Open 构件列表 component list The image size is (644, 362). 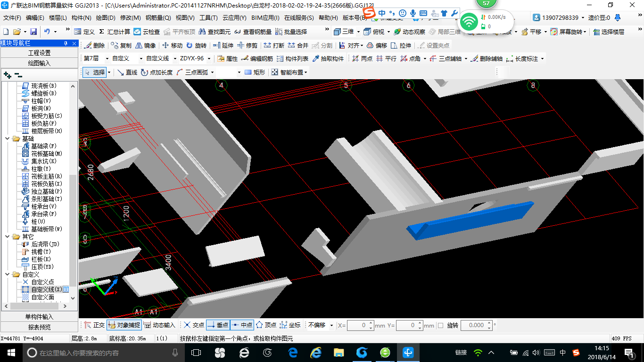(x=292, y=58)
